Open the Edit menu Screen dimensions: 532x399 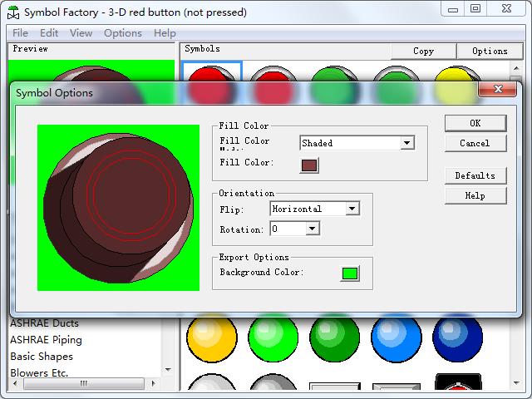pos(49,33)
